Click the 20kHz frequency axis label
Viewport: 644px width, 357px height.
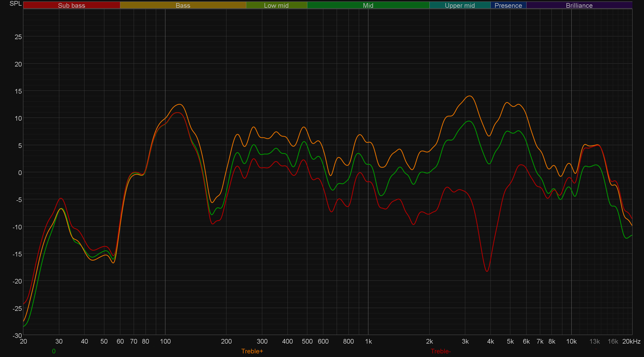coord(631,341)
